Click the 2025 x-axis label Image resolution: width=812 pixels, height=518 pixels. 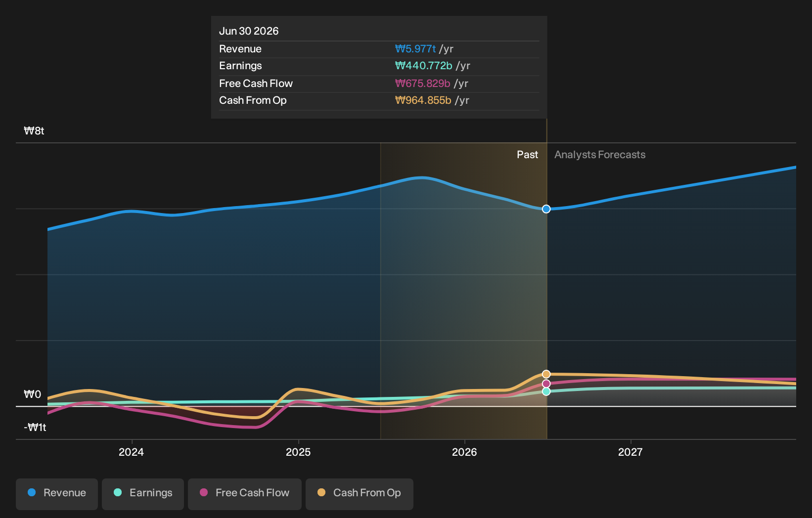pos(298,452)
